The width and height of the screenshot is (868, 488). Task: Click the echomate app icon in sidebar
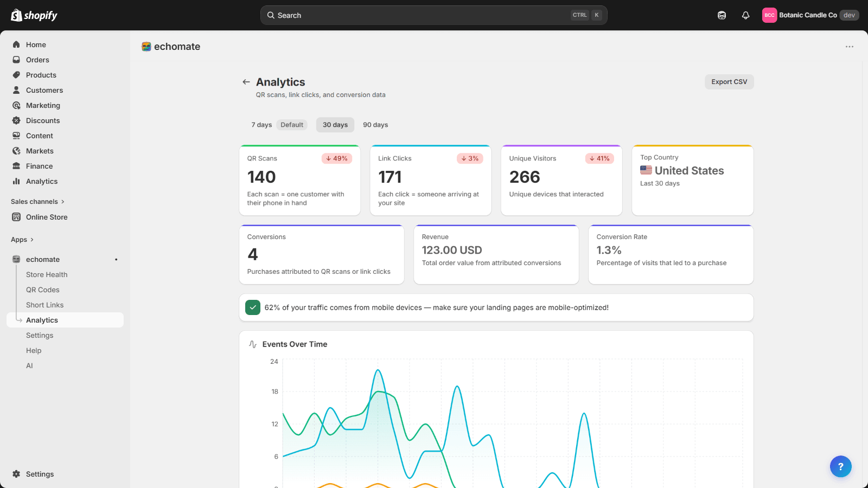16,259
